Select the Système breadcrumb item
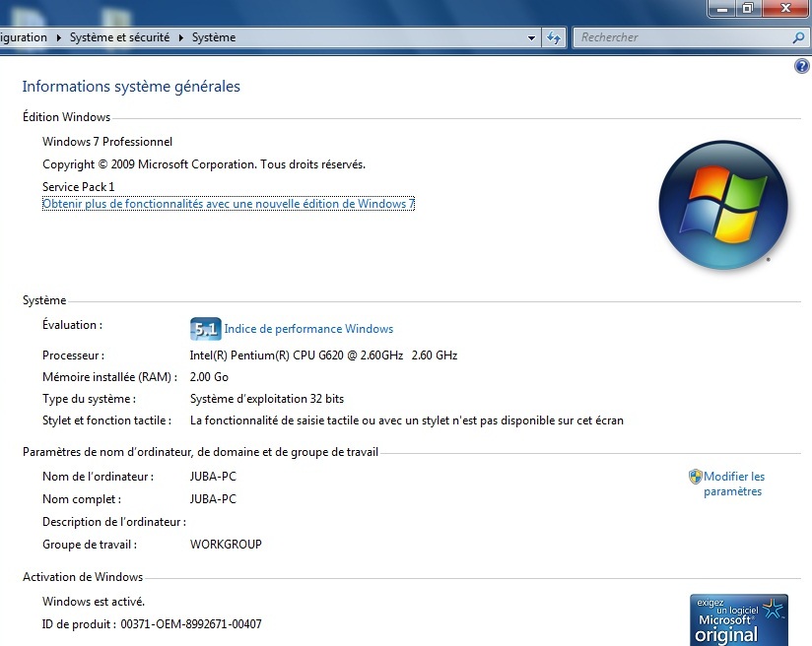Screen dimensions: 812x646 214,37
